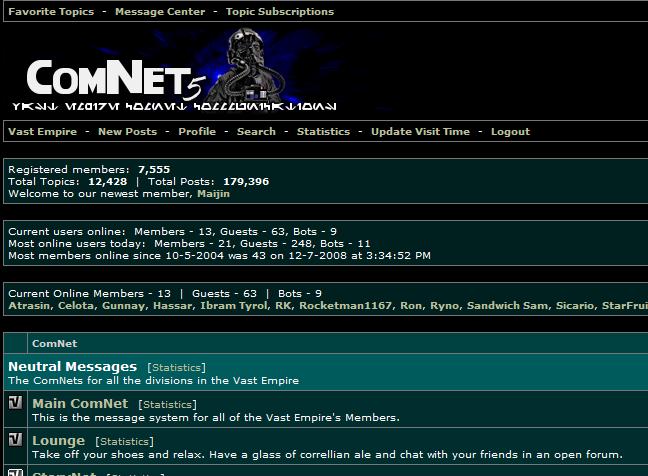The height and width of the screenshot is (476, 648).
Task: Click the ComNet table header
Action: point(55,343)
